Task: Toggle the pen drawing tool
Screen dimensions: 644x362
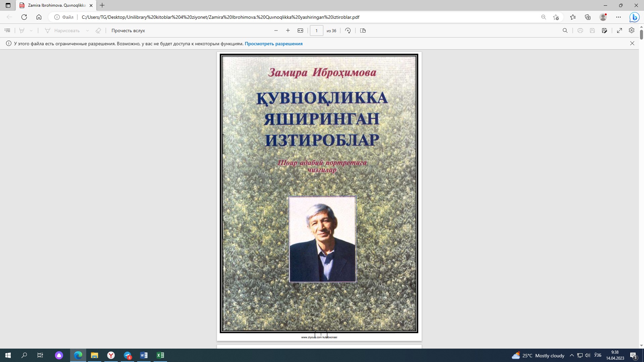Action: coord(21,31)
